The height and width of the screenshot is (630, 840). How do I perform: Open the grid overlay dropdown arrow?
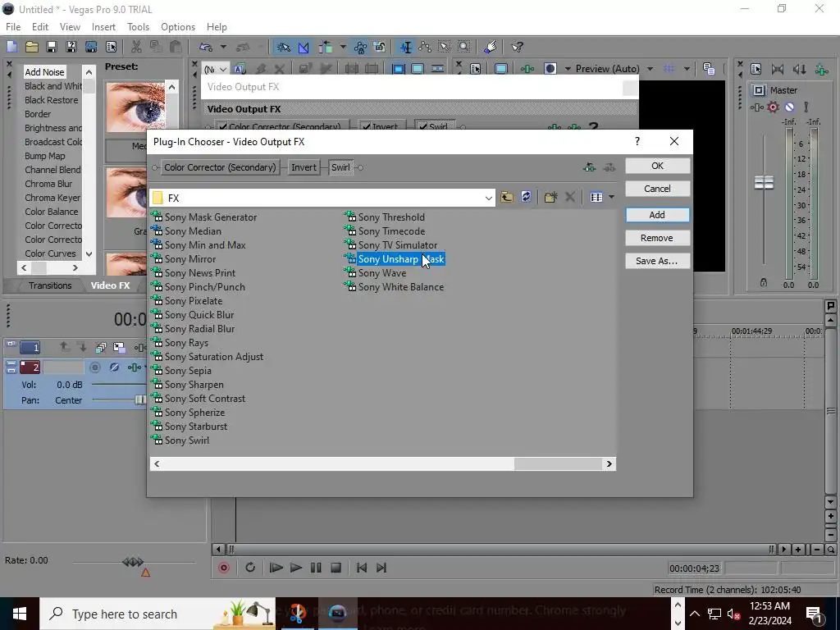[x=687, y=69]
